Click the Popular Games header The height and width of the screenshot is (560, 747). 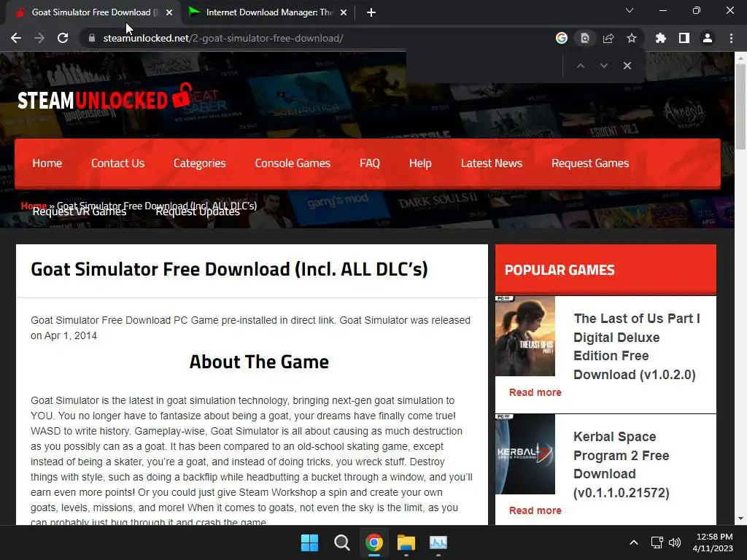(605, 270)
